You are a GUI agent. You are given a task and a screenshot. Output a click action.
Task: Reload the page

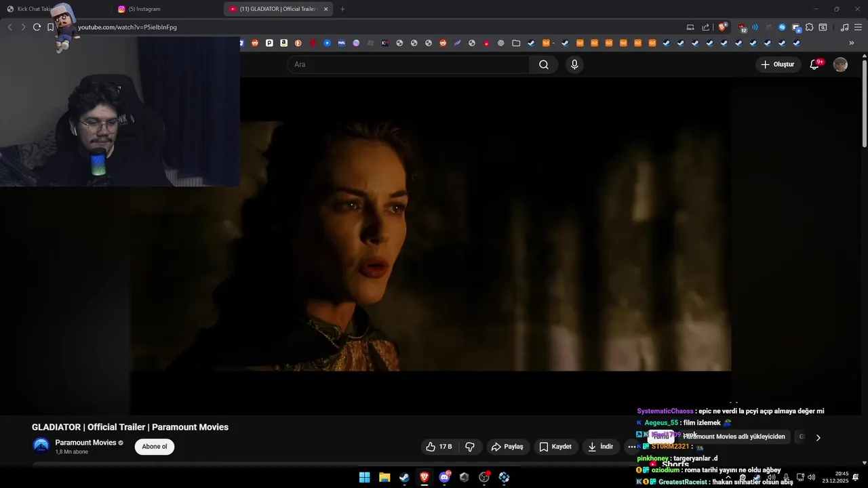37,27
